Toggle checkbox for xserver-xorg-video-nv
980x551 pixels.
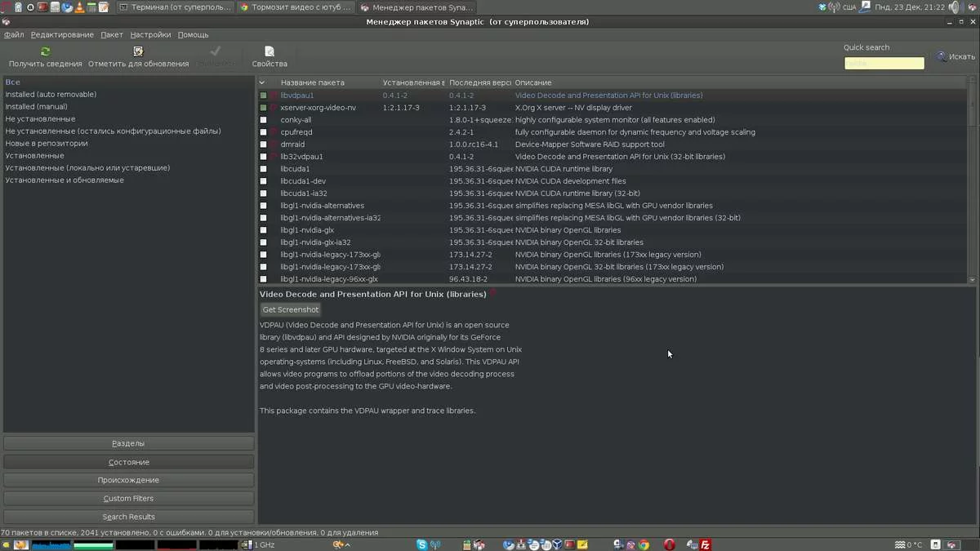[263, 108]
